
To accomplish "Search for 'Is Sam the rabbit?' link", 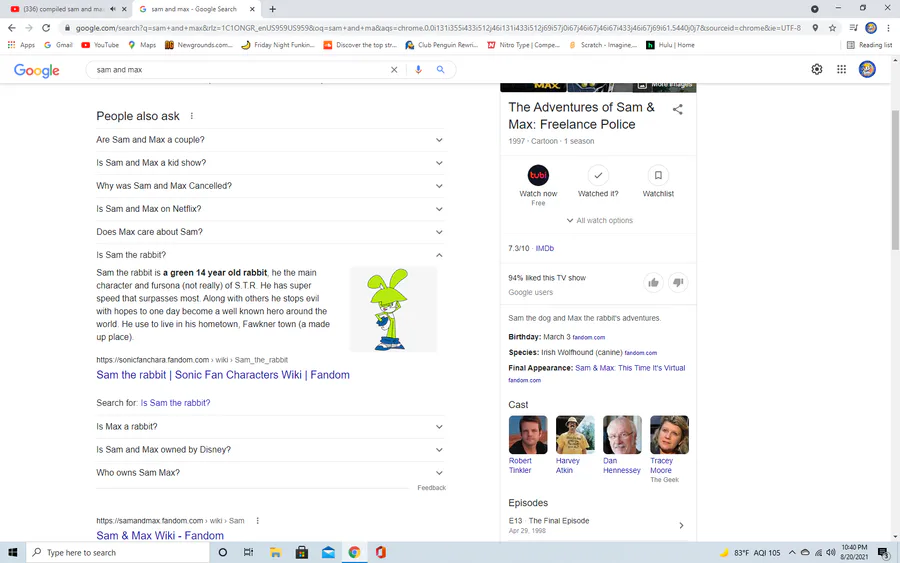I will tap(175, 403).
